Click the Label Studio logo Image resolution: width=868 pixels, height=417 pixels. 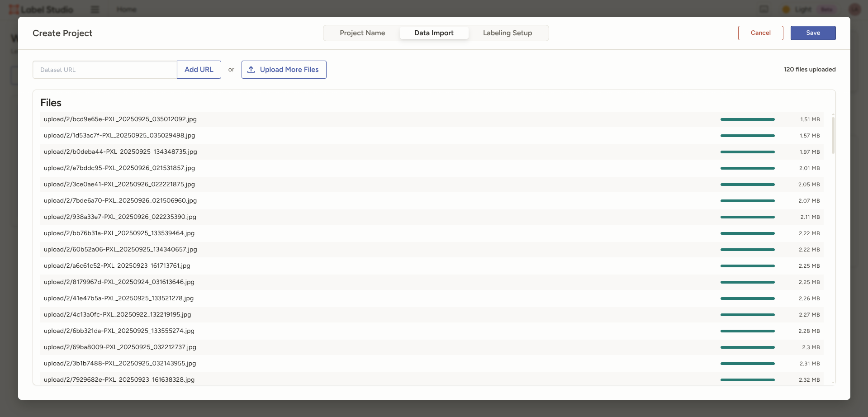coord(41,9)
